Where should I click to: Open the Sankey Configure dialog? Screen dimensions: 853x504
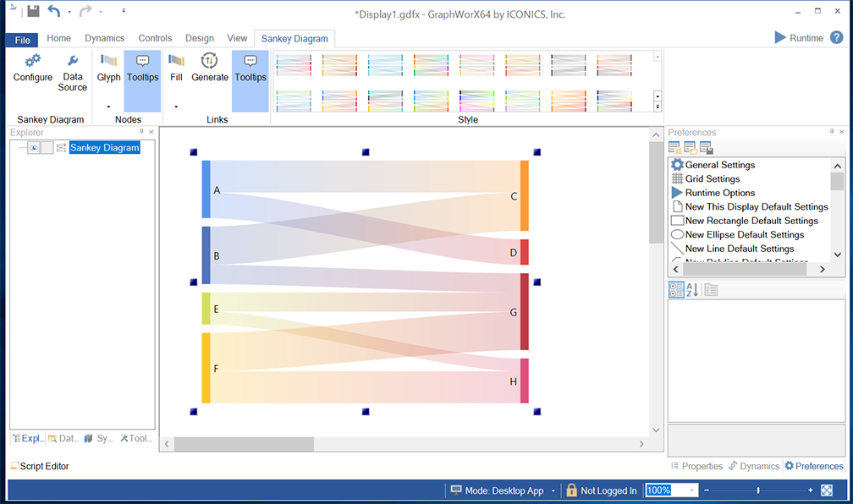pyautogui.click(x=32, y=68)
